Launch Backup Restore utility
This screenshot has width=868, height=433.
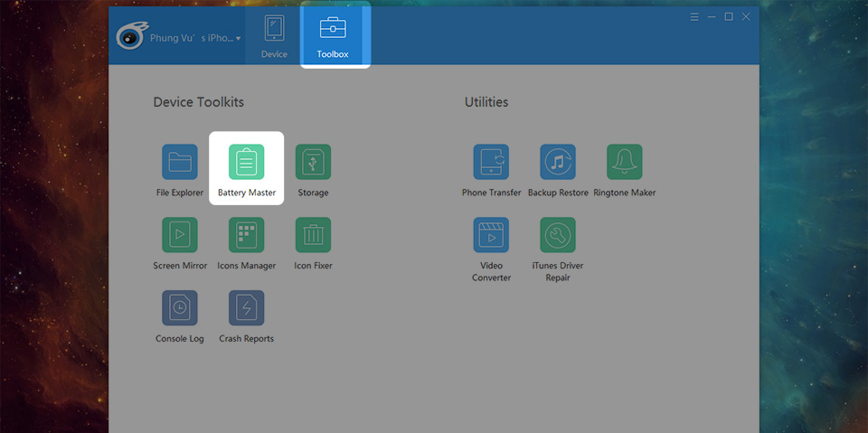pyautogui.click(x=558, y=163)
